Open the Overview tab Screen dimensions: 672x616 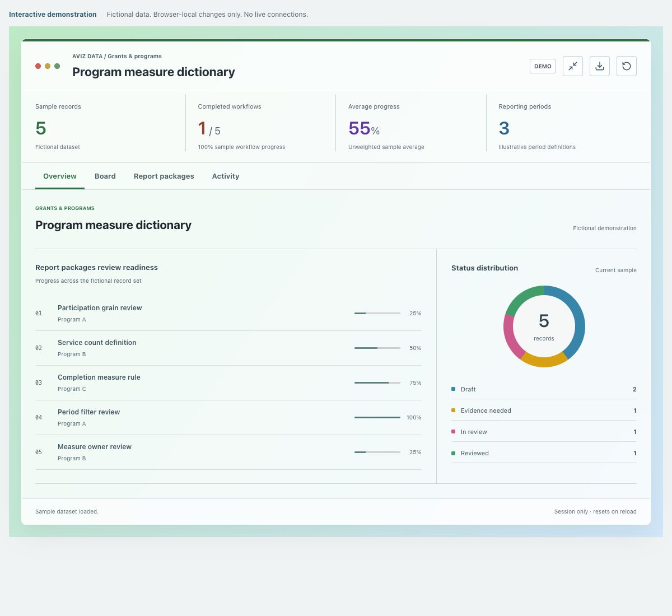60,176
